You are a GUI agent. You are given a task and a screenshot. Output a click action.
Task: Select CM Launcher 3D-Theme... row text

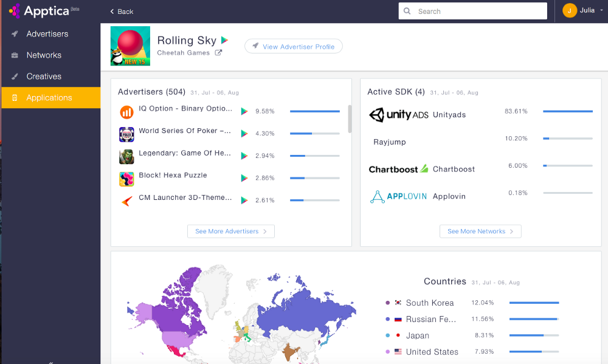pyautogui.click(x=185, y=197)
